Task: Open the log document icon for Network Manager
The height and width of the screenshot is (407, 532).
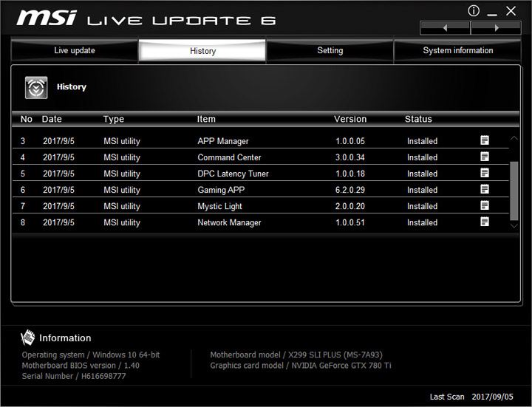Action: pyautogui.click(x=485, y=222)
